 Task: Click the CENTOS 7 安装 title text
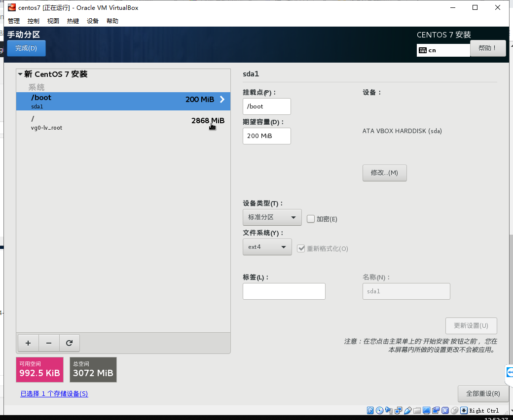tap(443, 35)
